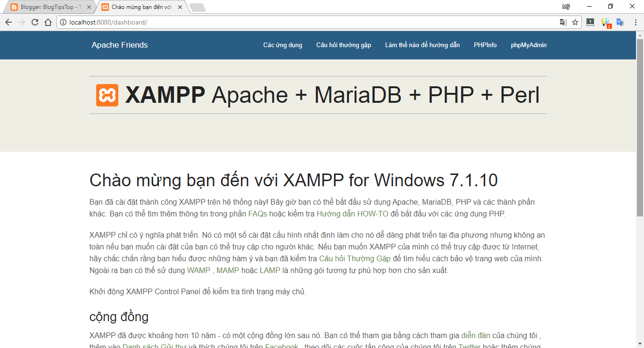Close the Blogger BlogTipsTop tab
Viewport: 644px width, 348px height.
tap(89, 7)
